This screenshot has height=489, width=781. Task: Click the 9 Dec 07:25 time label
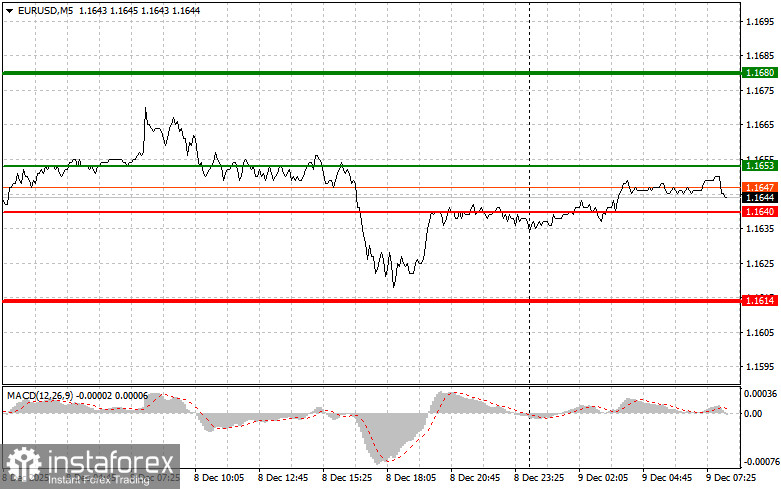tap(731, 478)
